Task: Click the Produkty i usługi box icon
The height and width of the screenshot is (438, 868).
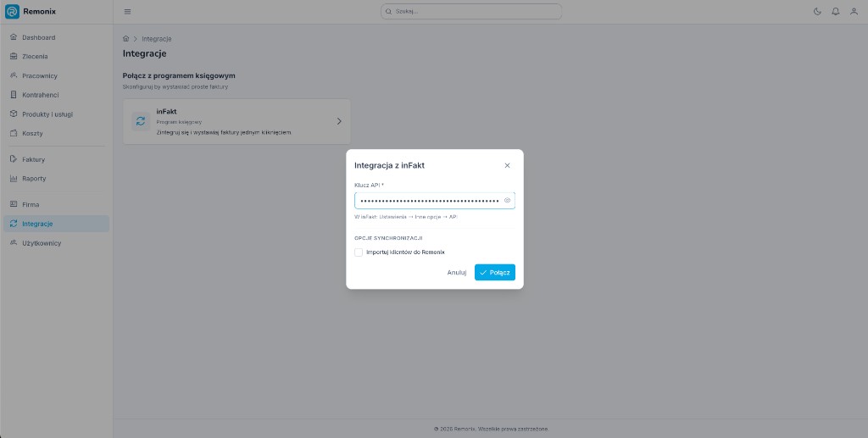Action: click(14, 114)
